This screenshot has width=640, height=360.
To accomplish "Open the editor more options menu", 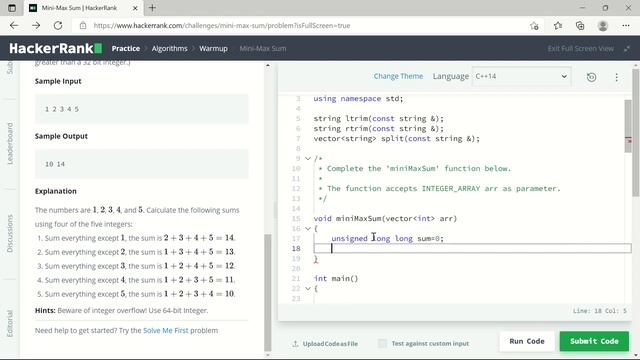I will pos(616,77).
